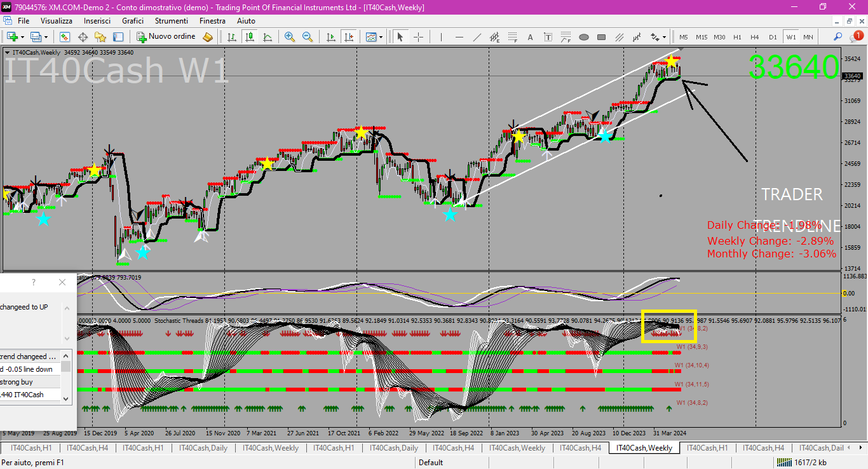Image resolution: width=868 pixels, height=469 pixels.
Task: Select the cycle lines tool
Action: [x=637, y=37]
